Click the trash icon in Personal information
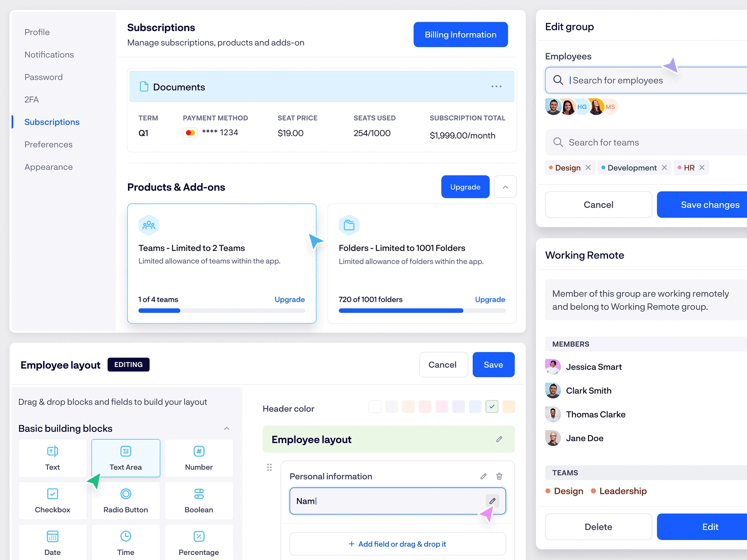The image size is (747, 560). pyautogui.click(x=499, y=476)
